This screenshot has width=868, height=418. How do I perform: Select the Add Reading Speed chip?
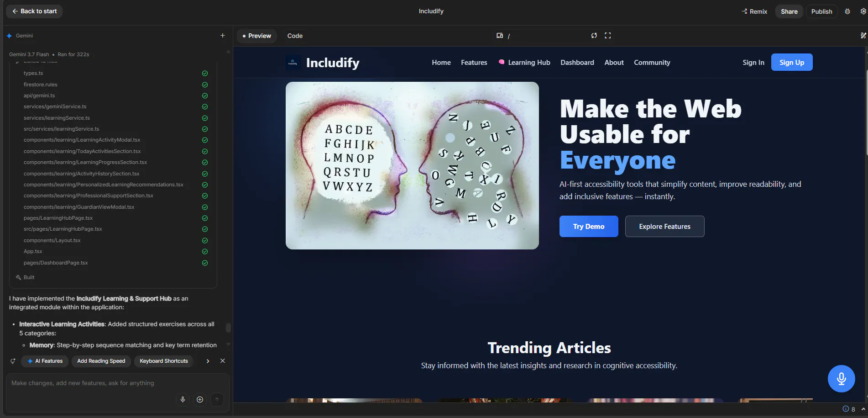click(101, 361)
